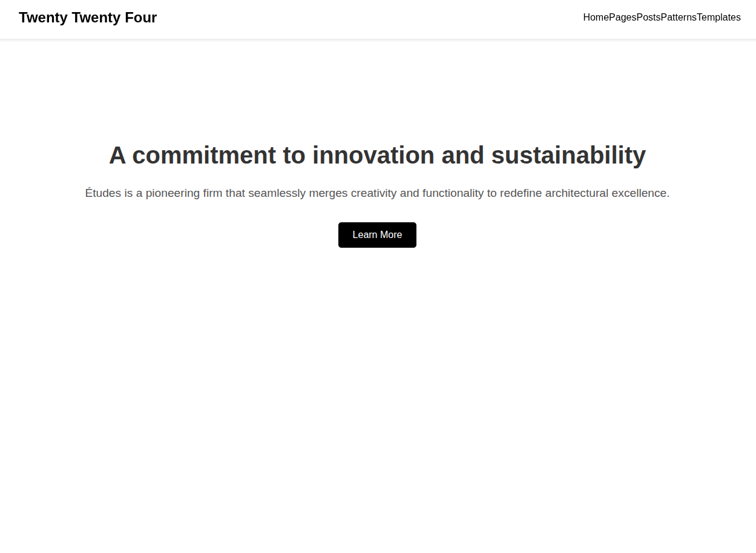Navigate to Templates in header menu
Screen dimensions: 756x553
coord(718,18)
